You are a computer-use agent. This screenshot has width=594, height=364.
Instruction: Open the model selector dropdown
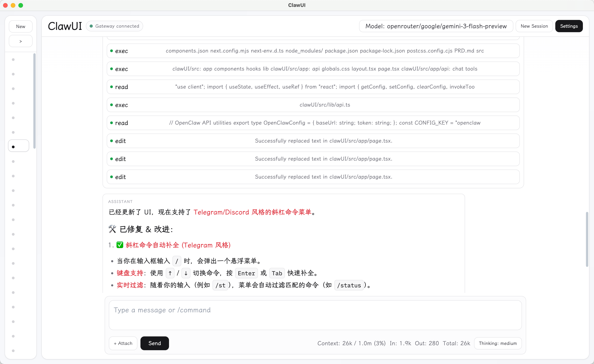pyautogui.click(x=435, y=26)
